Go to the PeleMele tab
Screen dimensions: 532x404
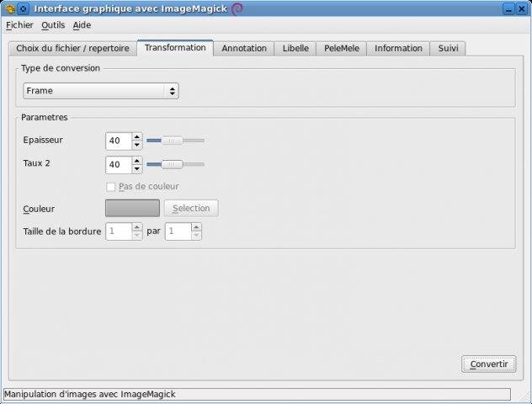[341, 49]
